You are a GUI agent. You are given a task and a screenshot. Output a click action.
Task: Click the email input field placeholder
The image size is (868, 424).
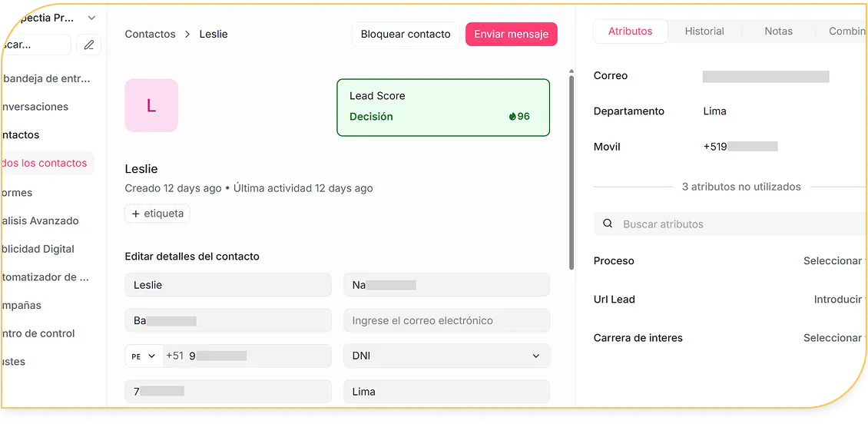pyautogui.click(x=446, y=320)
